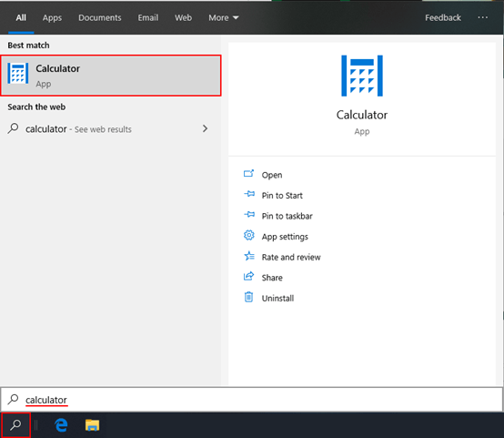Select the Email filter tab
Image resolution: width=504 pixels, height=438 pixels.
pyautogui.click(x=148, y=17)
